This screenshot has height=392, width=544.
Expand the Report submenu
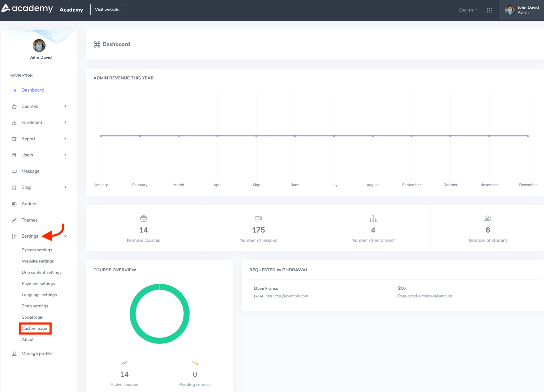click(65, 139)
